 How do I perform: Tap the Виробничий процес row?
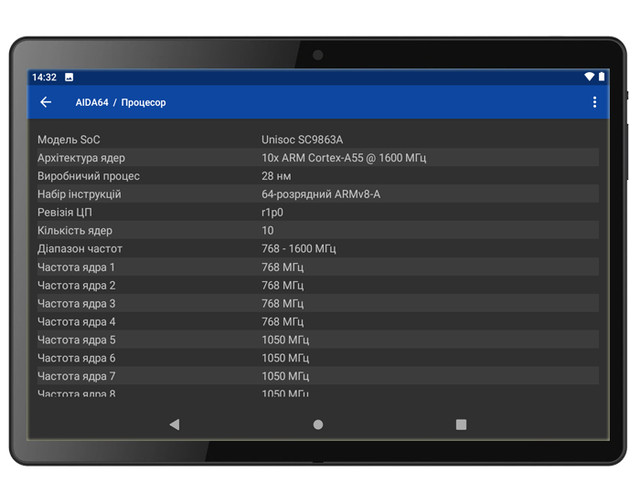click(318, 176)
